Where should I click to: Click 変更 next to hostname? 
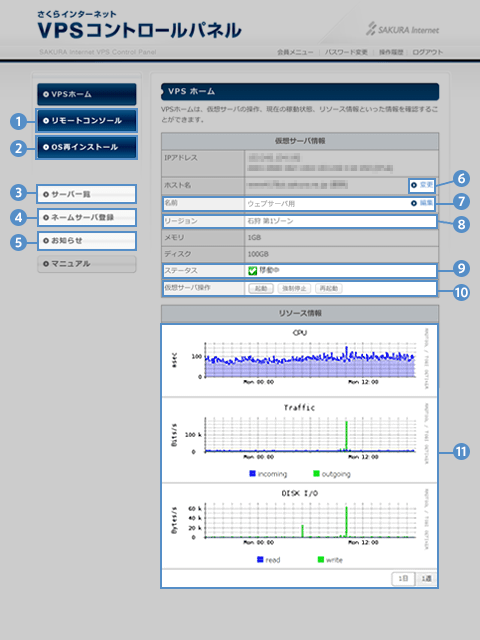click(x=422, y=185)
